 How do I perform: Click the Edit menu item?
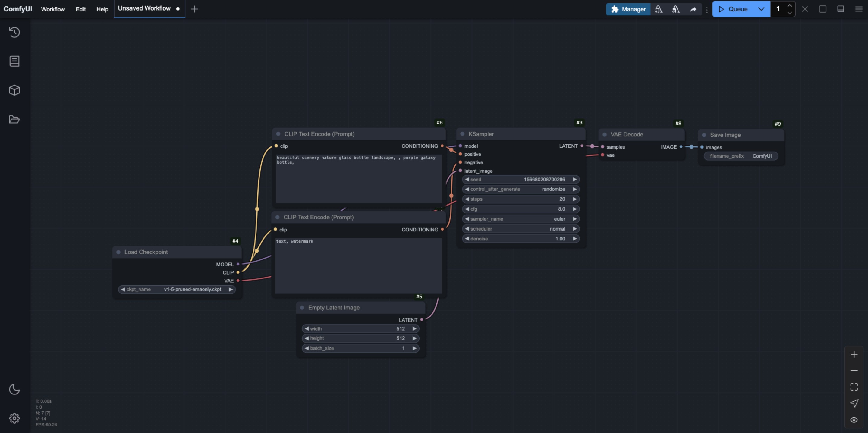click(80, 9)
